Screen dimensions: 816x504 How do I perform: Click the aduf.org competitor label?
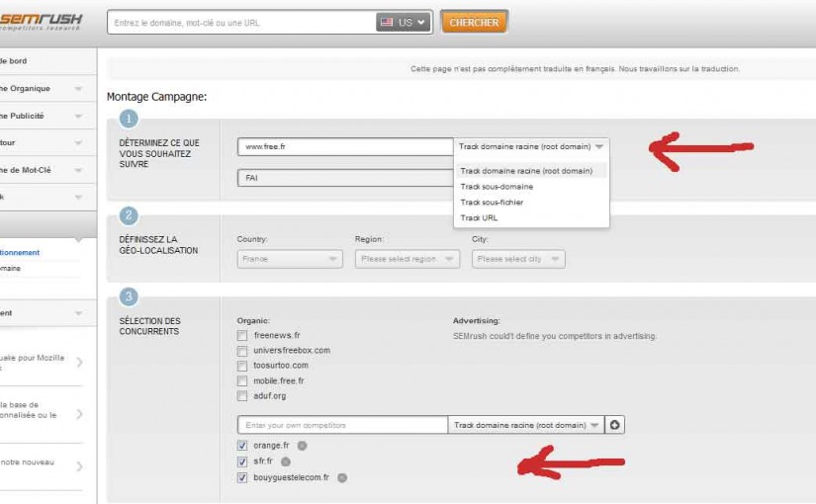coord(270,396)
